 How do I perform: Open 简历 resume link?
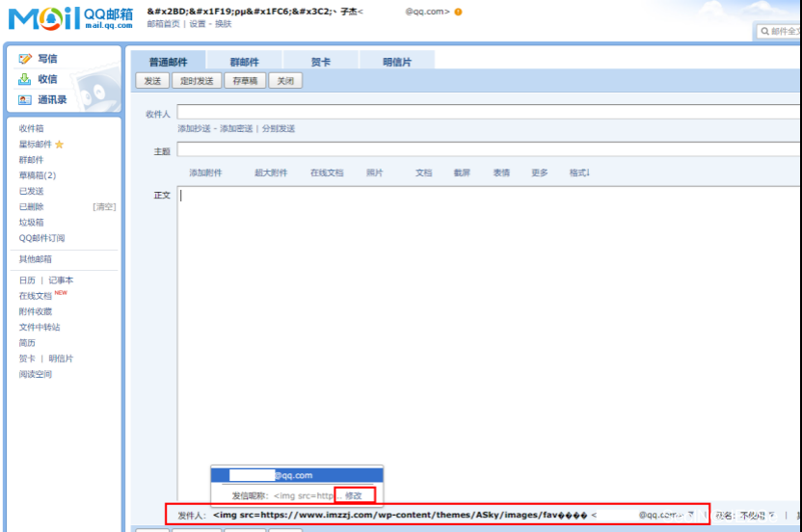[x=27, y=343]
